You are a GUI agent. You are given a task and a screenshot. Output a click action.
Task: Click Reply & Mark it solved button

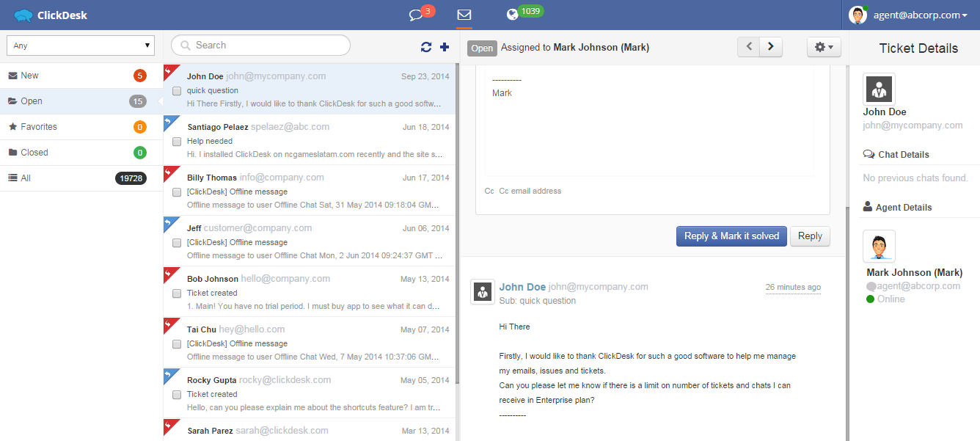coord(731,236)
